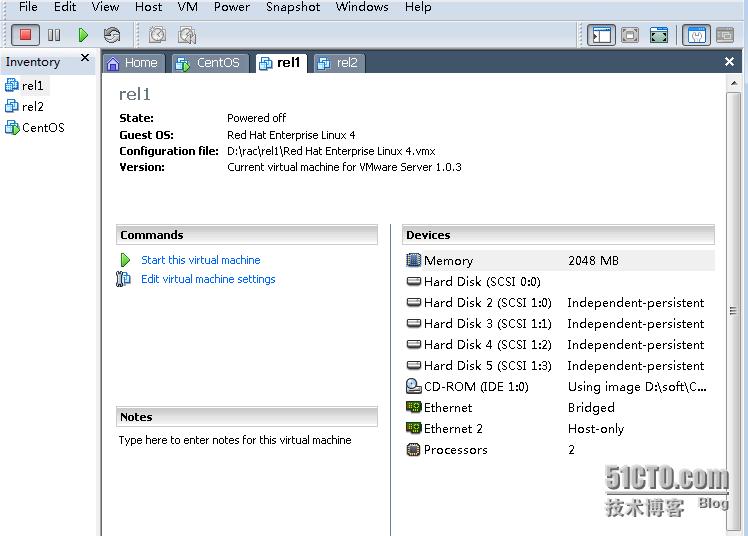Click the Devices section header
This screenshot has width=748, height=536.
click(558, 235)
